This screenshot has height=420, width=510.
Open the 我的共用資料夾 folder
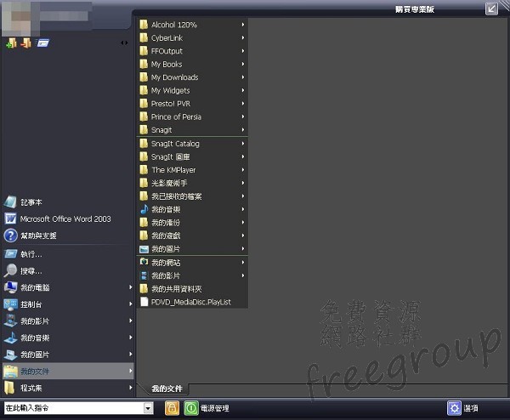[192, 289]
